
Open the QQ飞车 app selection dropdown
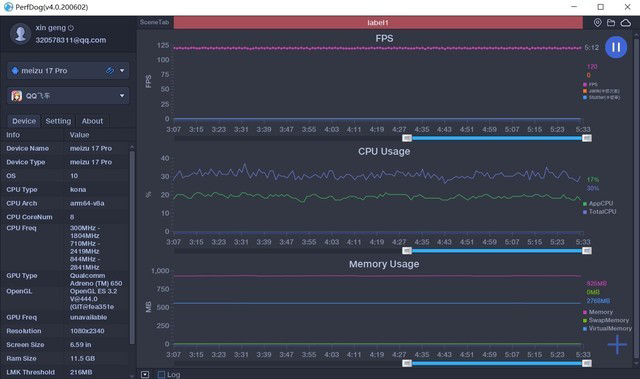pyautogui.click(x=68, y=96)
